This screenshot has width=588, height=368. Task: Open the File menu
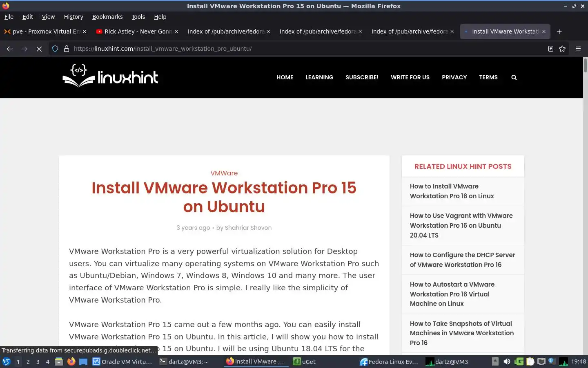click(9, 17)
